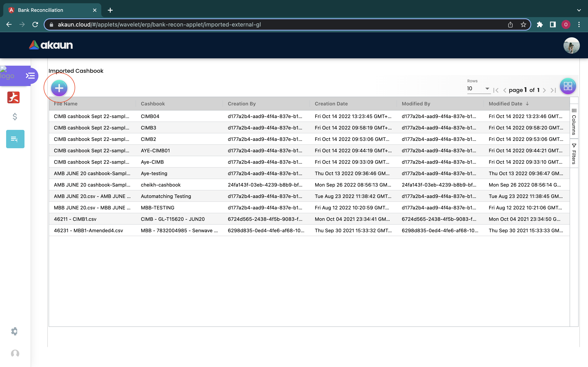Open the grid apps launcher icon
This screenshot has height=367, width=588.
pos(568,86)
